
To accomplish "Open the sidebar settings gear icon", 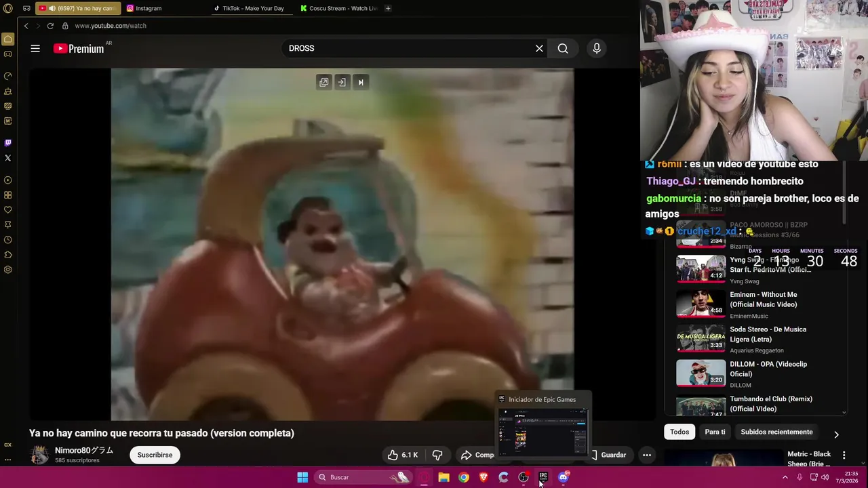I will [x=7, y=270].
